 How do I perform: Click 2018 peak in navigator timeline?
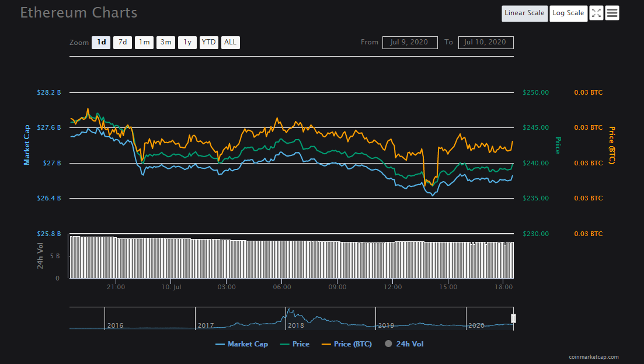coord(290,311)
